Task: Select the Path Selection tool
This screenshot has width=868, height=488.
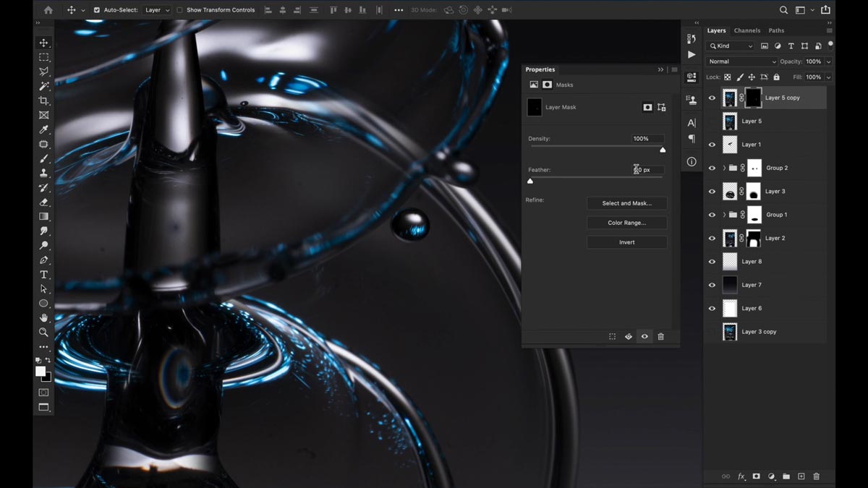Action: pyautogui.click(x=44, y=289)
